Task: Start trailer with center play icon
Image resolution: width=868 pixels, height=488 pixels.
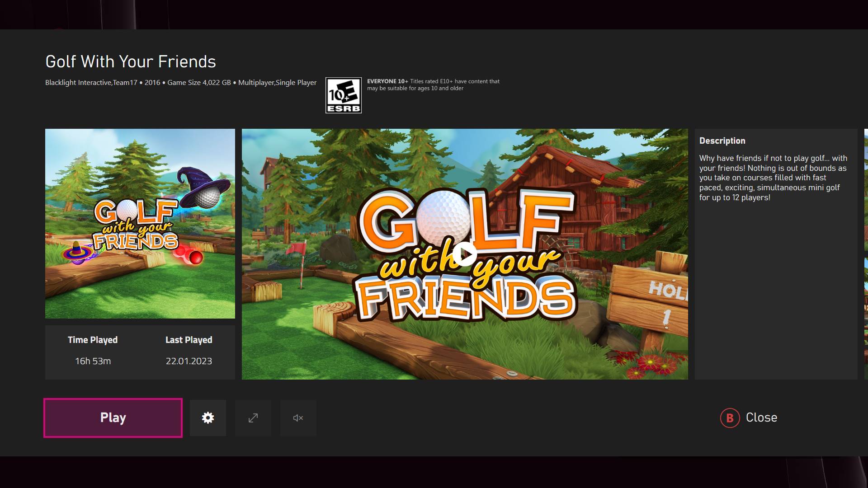Action: [465, 254]
